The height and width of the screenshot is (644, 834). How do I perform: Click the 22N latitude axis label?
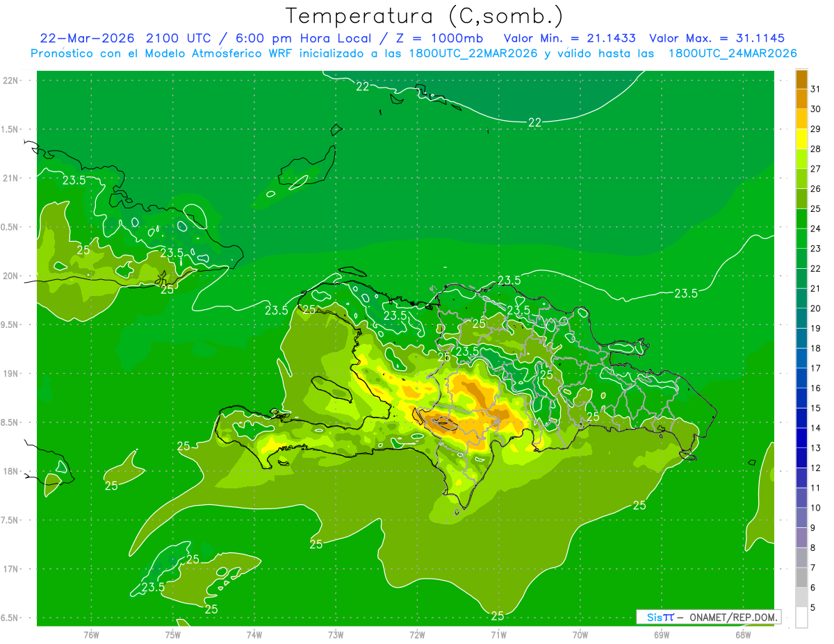coord(10,80)
